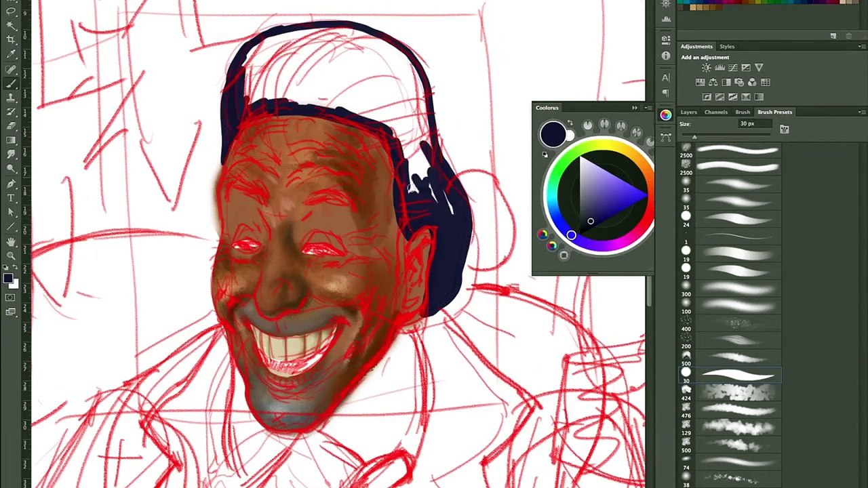The image size is (868, 488).
Task: Open the Paragraph panel icon
Action: [665, 93]
